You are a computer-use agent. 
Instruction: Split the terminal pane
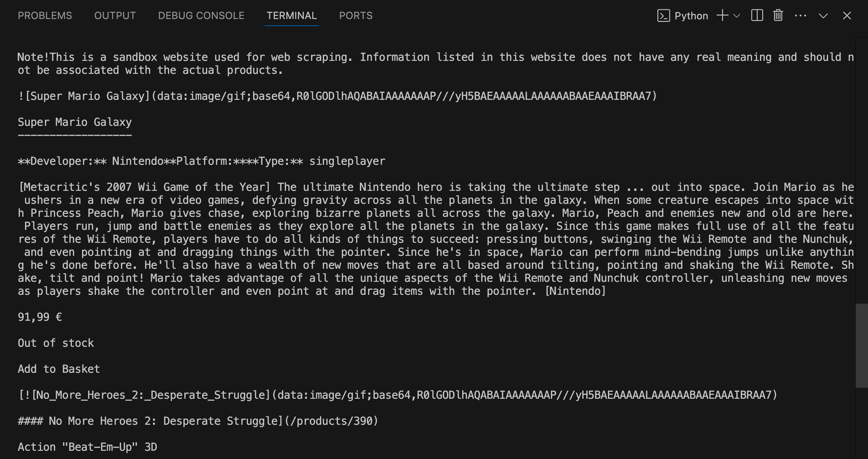757,16
